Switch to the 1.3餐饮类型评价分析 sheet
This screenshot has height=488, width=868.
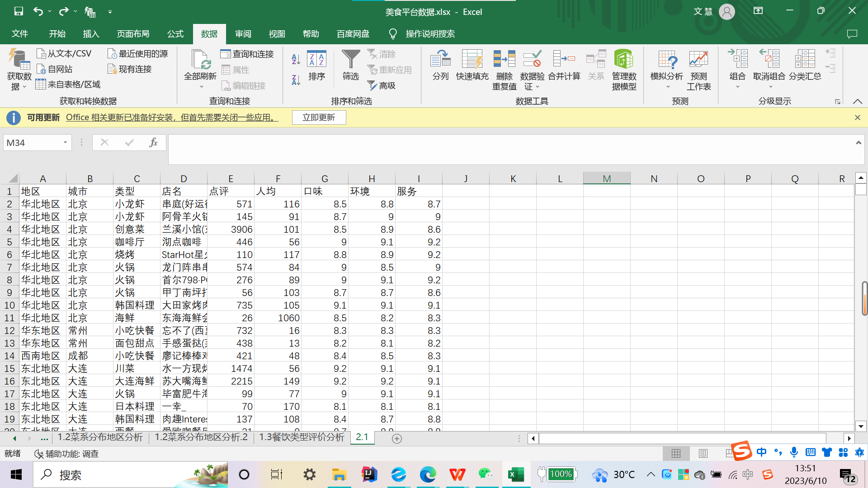(x=302, y=437)
